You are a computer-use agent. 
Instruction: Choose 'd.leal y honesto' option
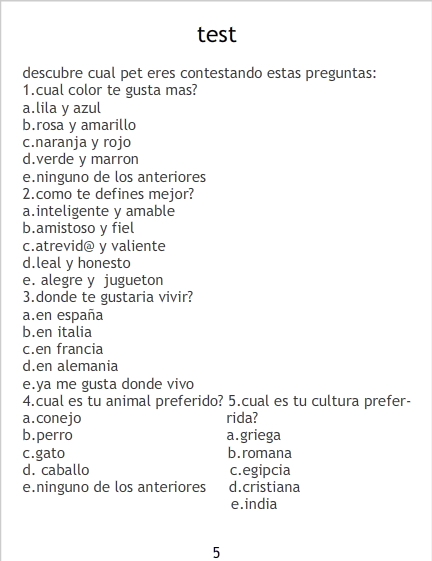(76, 263)
